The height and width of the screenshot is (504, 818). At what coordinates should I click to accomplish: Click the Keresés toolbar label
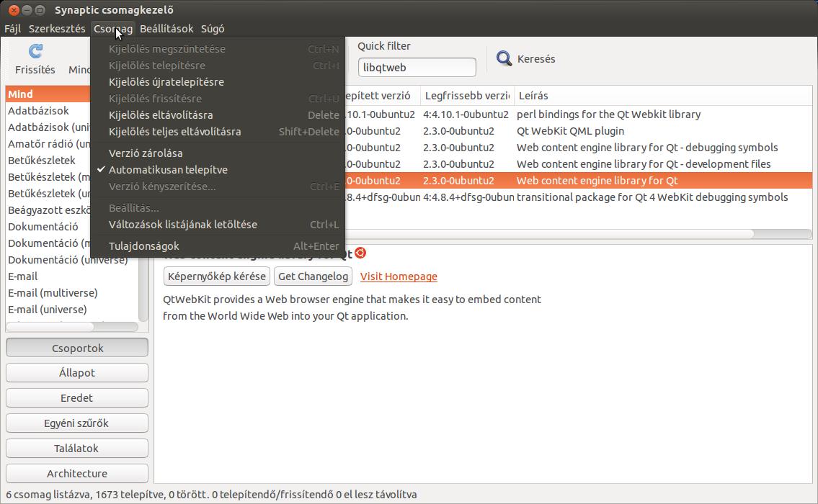click(536, 59)
